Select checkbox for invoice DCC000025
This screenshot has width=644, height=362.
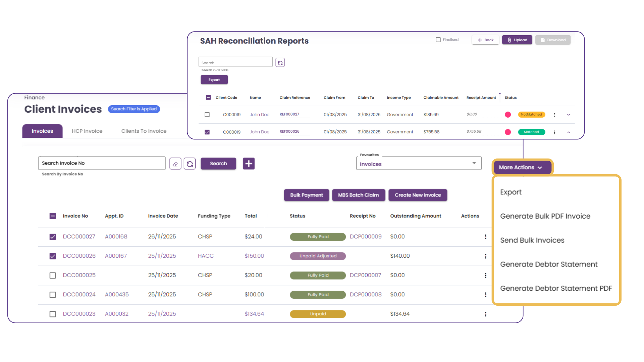click(53, 276)
